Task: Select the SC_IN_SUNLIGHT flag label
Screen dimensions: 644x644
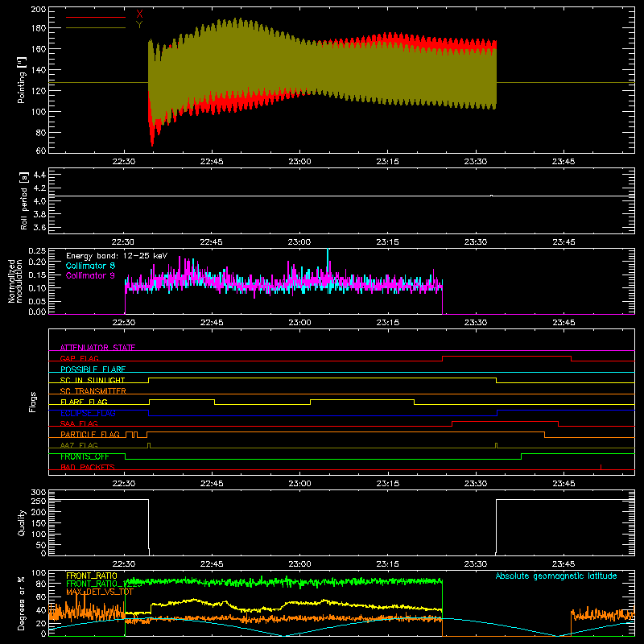Action: (x=93, y=380)
